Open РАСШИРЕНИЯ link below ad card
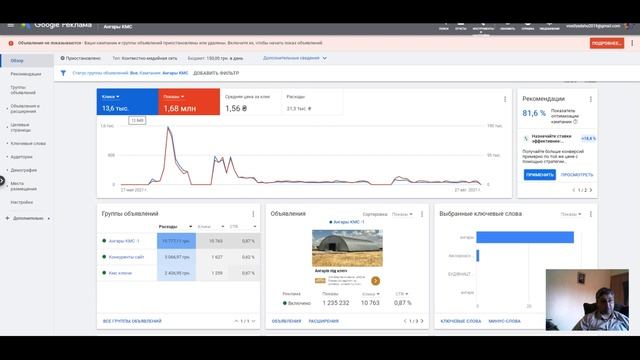Image resolution: width=640 pixels, height=360 pixels. 324,321
